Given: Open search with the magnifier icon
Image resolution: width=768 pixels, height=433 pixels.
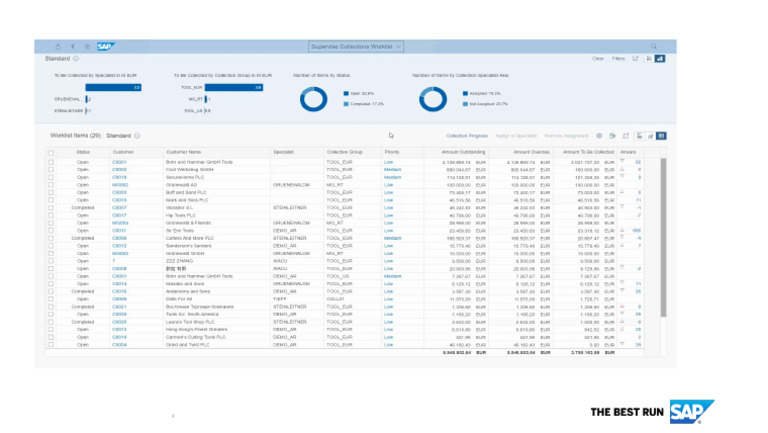Looking at the screenshot, I should pos(653,47).
